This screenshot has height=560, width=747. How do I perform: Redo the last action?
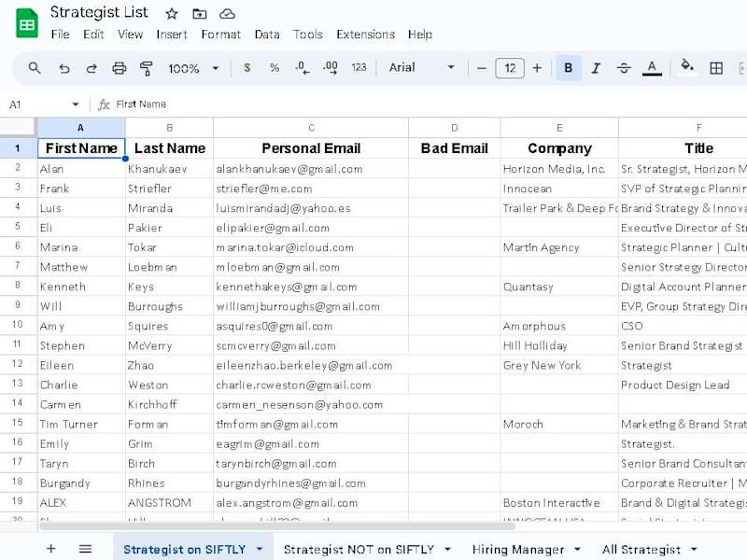click(91, 68)
